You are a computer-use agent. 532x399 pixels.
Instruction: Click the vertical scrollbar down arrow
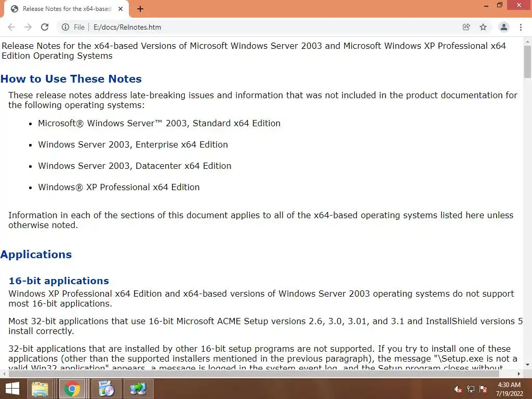click(527, 365)
